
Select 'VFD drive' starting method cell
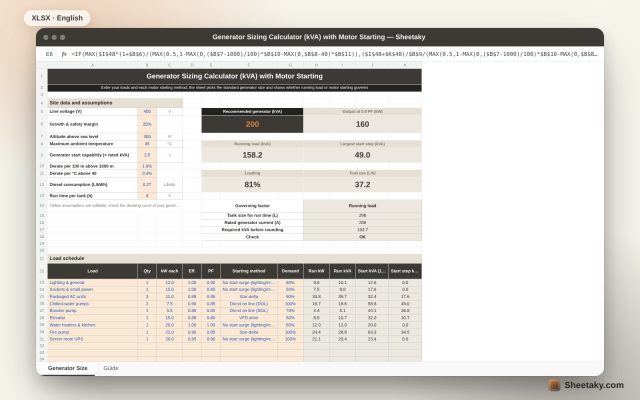click(x=249, y=318)
